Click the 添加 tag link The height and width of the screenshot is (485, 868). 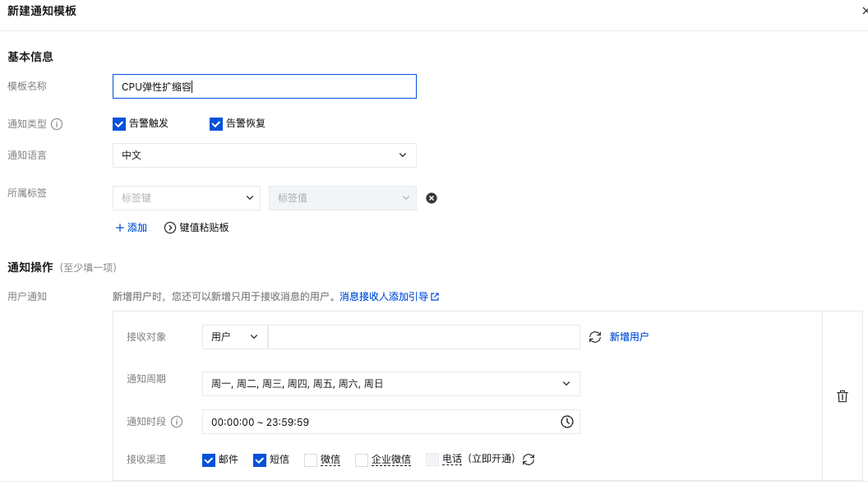[131, 228]
